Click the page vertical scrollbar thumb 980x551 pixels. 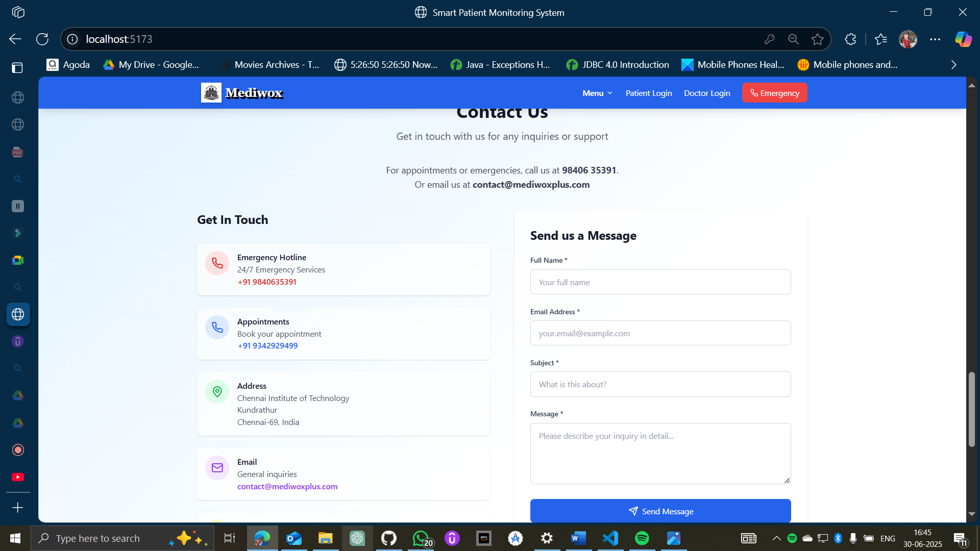point(971,409)
